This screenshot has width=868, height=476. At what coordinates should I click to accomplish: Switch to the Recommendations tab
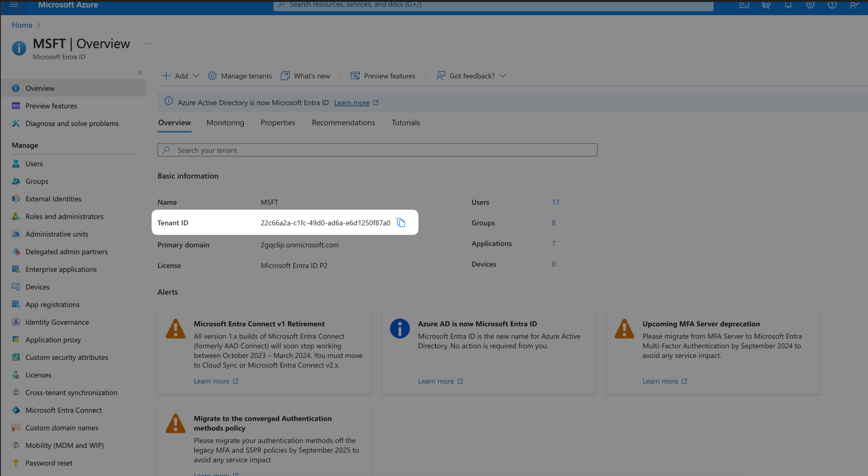tap(343, 123)
